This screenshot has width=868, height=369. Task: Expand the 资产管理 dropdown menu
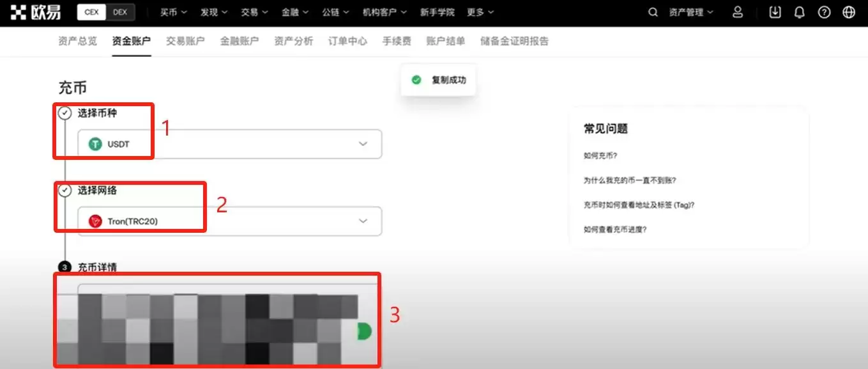[x=689, y=11]
